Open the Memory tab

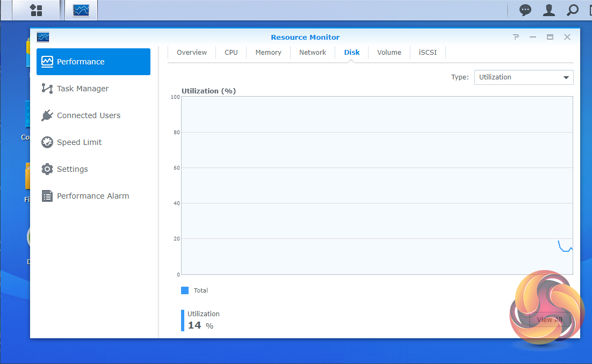click(x=268, y=53)
